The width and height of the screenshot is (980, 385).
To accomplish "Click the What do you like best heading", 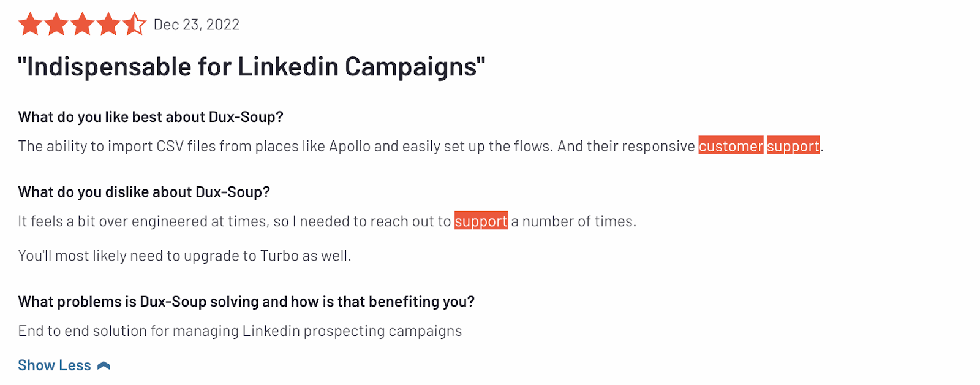I will [151, 117].
